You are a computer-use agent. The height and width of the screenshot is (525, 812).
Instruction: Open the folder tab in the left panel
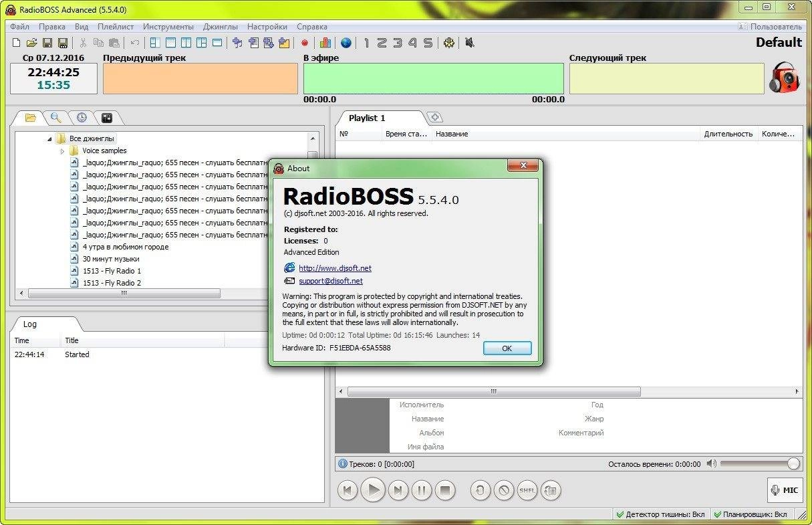point(30,118)
